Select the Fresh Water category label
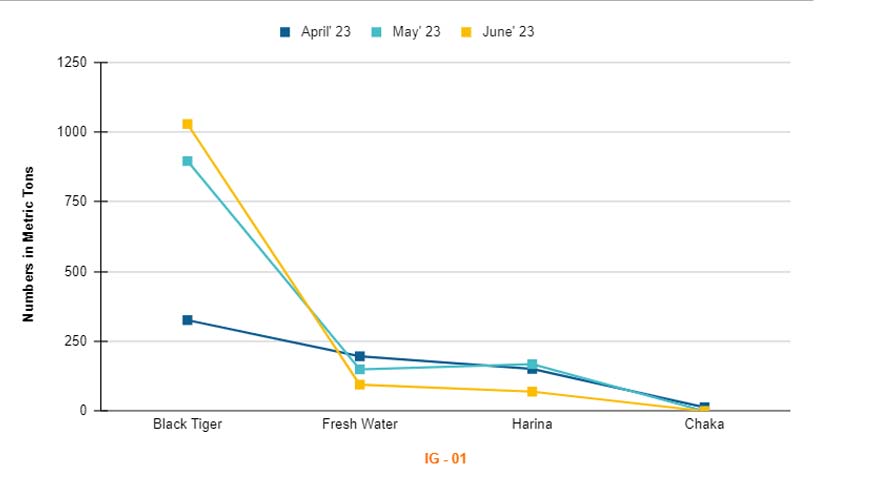The width and height of the screenshot is (872, 490). tap(360, 424)
